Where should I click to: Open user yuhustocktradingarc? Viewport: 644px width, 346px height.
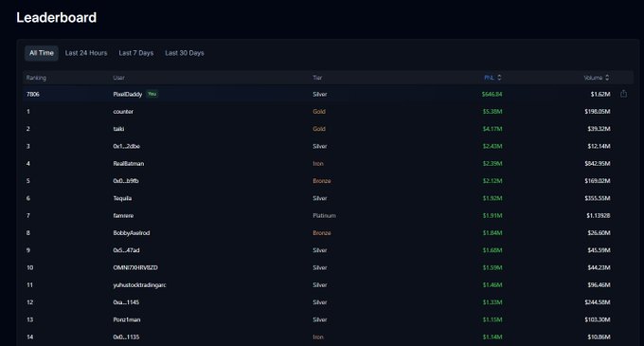click(x=139, y=284)
